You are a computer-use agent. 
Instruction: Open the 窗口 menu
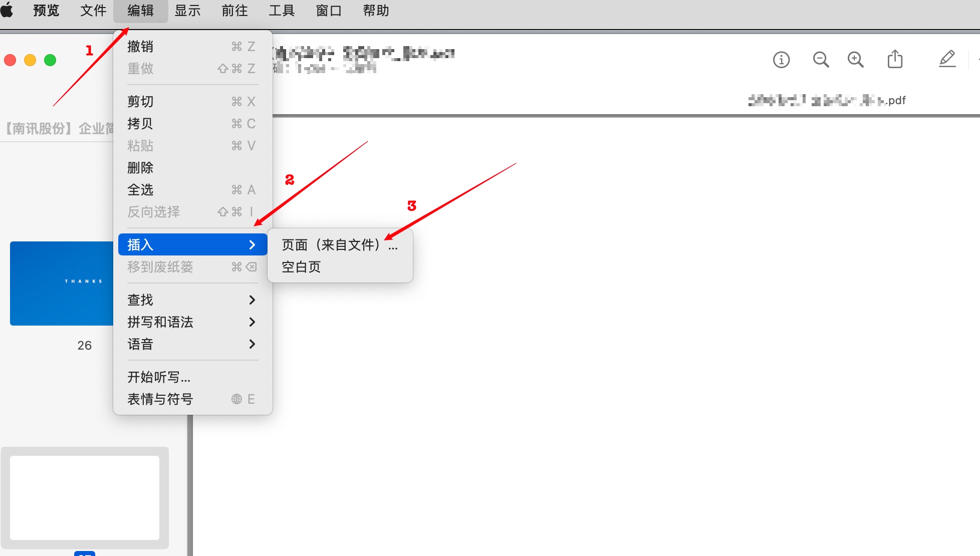click(x=329, y=11)
